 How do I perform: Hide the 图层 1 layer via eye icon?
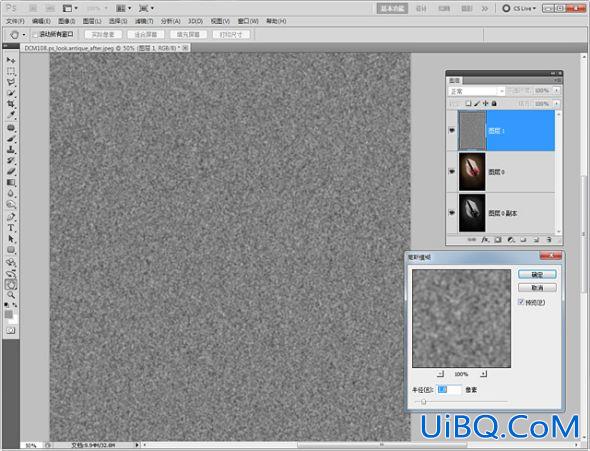pyautogui.click(x=452, y=131)
